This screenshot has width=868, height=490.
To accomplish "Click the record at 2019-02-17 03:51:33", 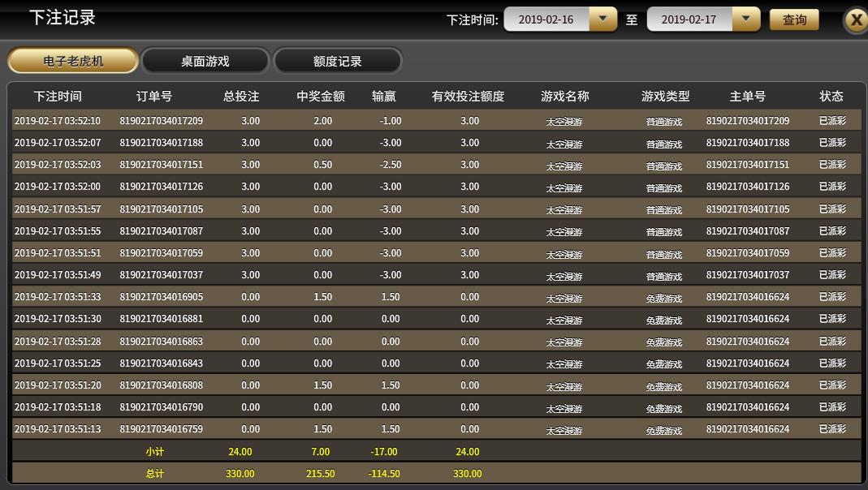I will 436,296.
